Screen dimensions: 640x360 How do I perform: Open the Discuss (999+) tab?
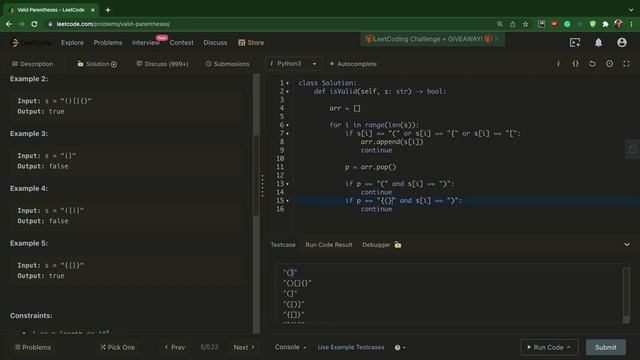(162, 64)
